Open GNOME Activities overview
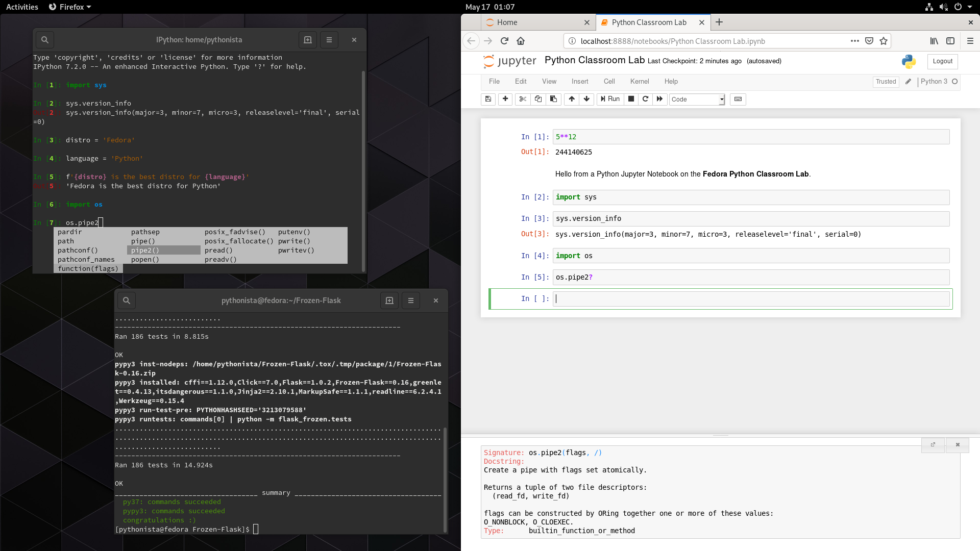The image size is (980, 551). tap(22, 7)
